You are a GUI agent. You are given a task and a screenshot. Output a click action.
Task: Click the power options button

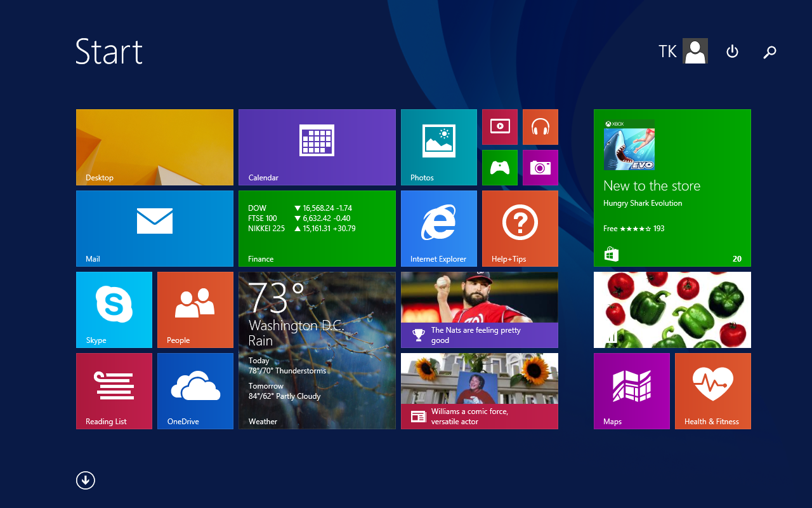[732, 51]
